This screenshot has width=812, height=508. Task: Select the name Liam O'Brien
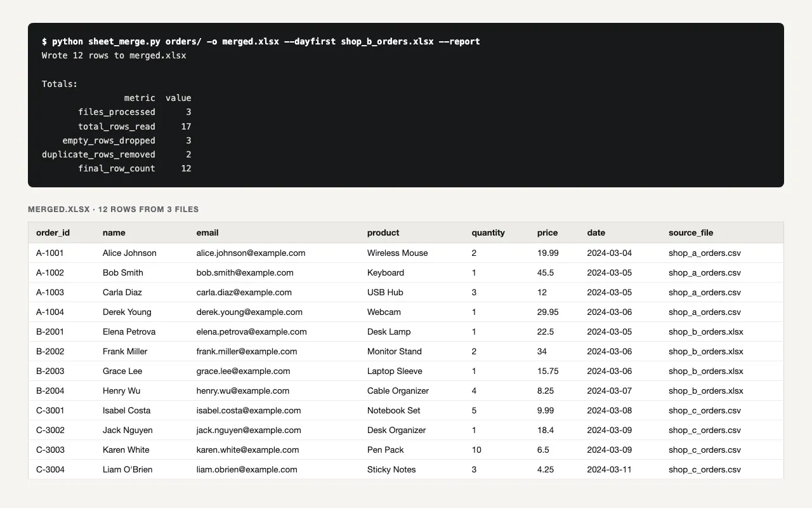(128, 469)
